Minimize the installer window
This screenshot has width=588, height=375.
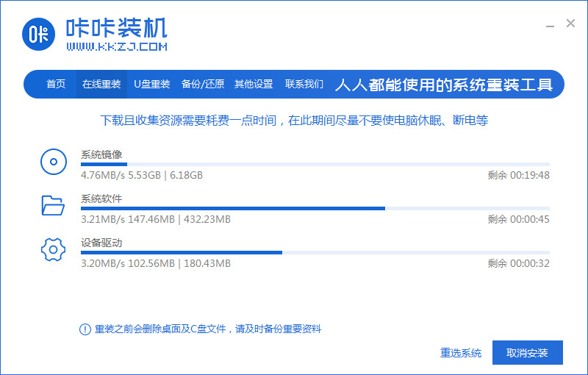(548, 24)
